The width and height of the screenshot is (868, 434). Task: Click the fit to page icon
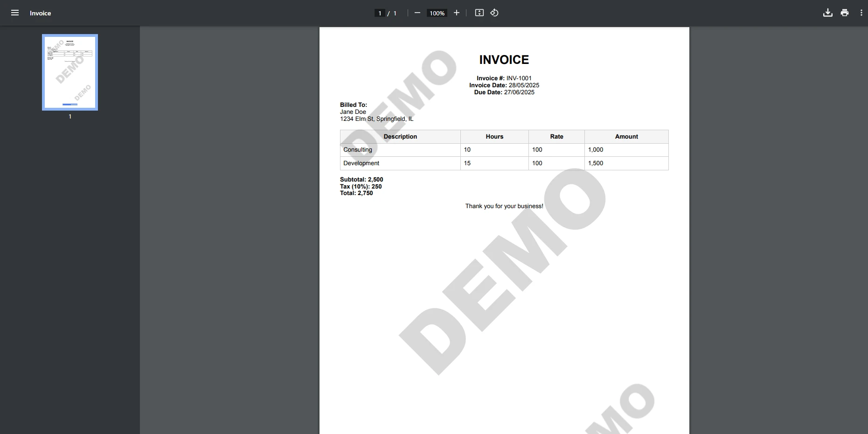[479, 13]
